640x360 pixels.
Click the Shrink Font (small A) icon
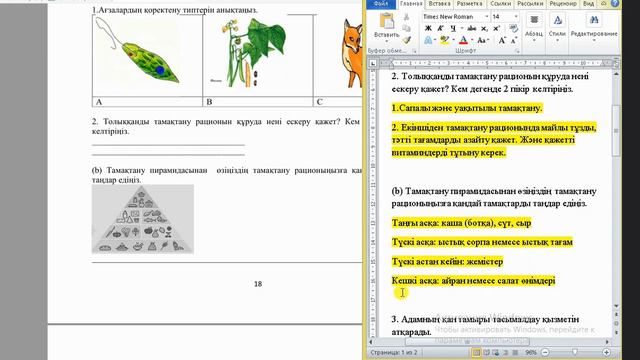pyautogui.click(x=514, y=40)
